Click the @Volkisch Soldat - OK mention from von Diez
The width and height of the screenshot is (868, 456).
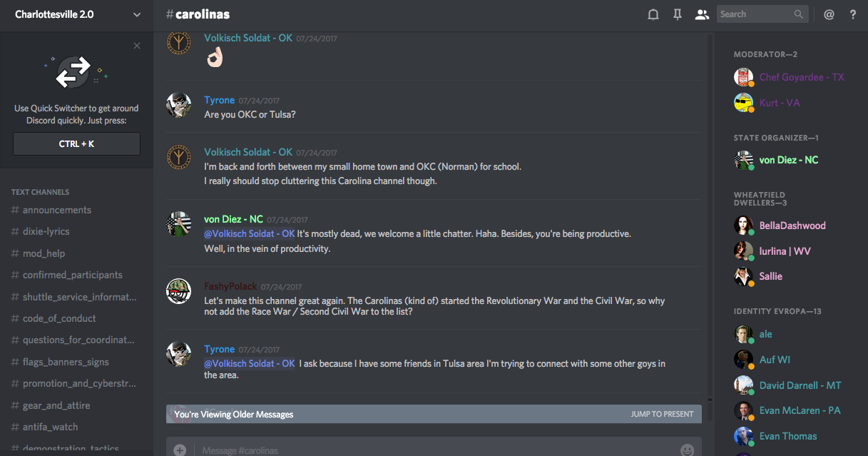pos(249,233)
